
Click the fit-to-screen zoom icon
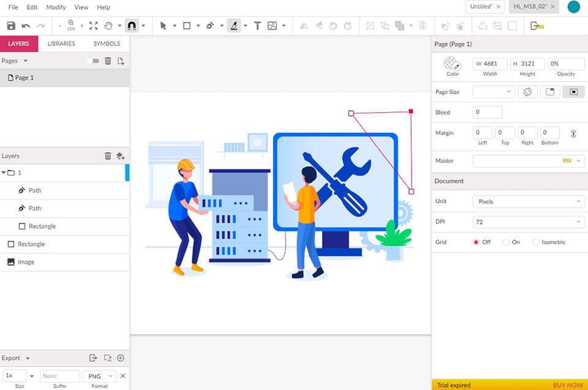click(x=93, y=26)
